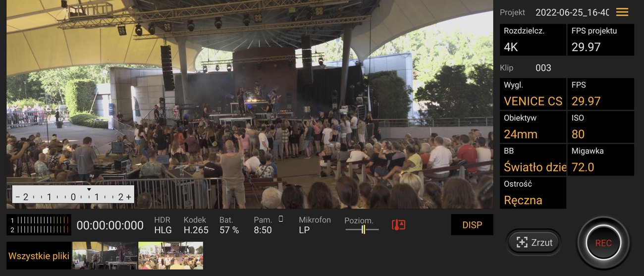Open the Wszystkie pliki tab
644x276 pixels.
(x=39, y=256)
